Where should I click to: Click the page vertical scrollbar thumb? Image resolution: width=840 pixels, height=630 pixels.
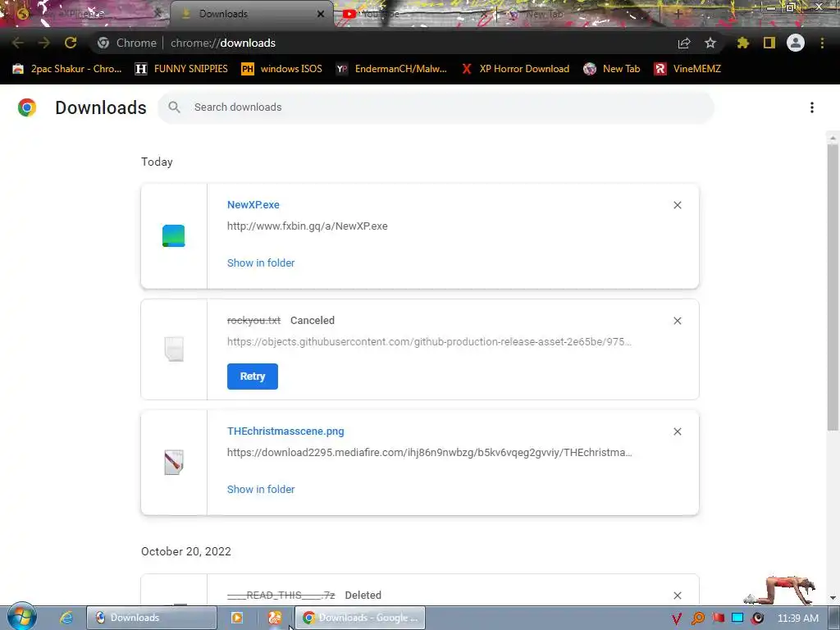click(x=833, y=286)
